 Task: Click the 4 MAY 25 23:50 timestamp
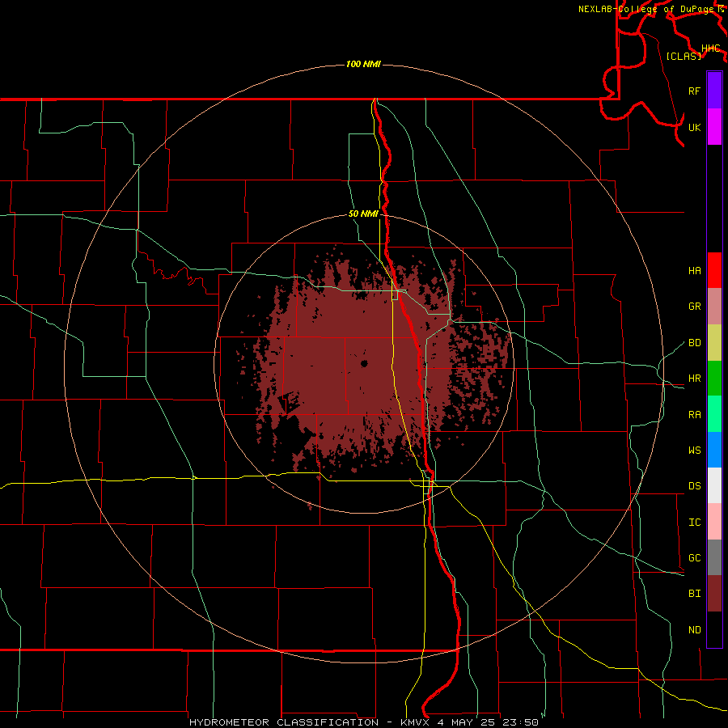[x=488, y=722]
